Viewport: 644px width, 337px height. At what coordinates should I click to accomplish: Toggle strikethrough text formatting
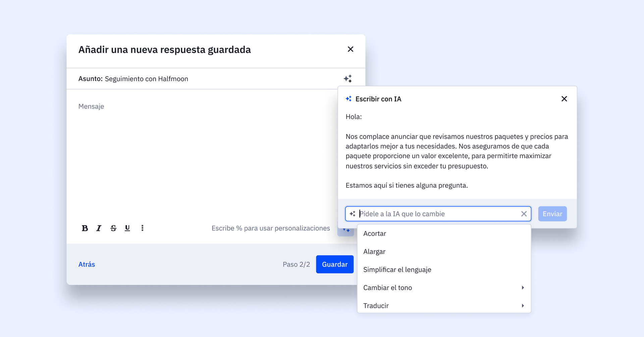pos(113,228)
